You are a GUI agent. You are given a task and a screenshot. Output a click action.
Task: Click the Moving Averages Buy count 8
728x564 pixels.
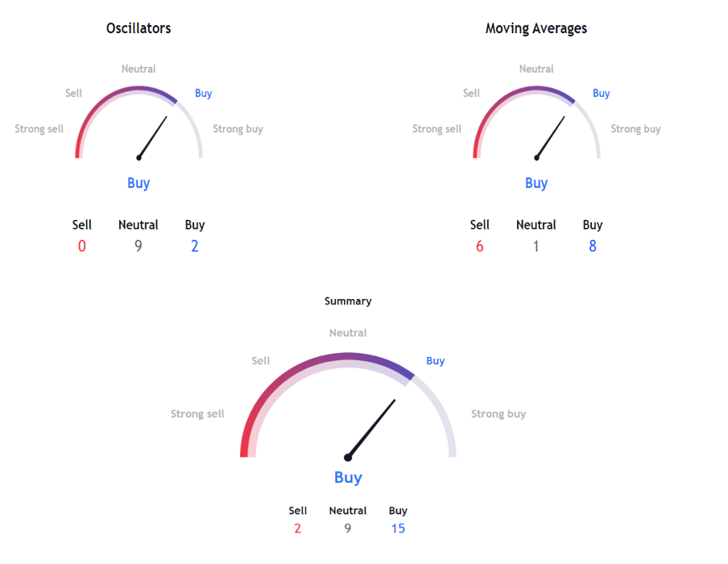pyautogui.click(x=593, y=246)
